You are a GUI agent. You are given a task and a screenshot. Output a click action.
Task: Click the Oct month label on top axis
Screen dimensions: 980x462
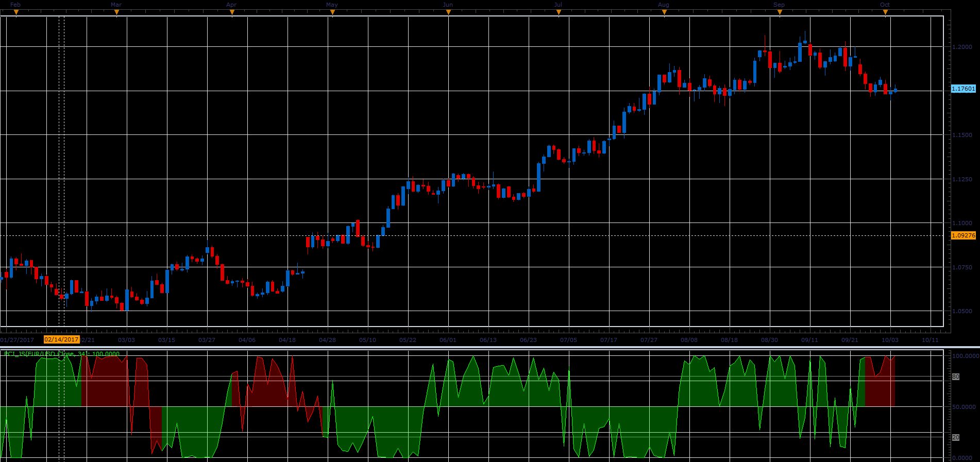coord(885,5)
